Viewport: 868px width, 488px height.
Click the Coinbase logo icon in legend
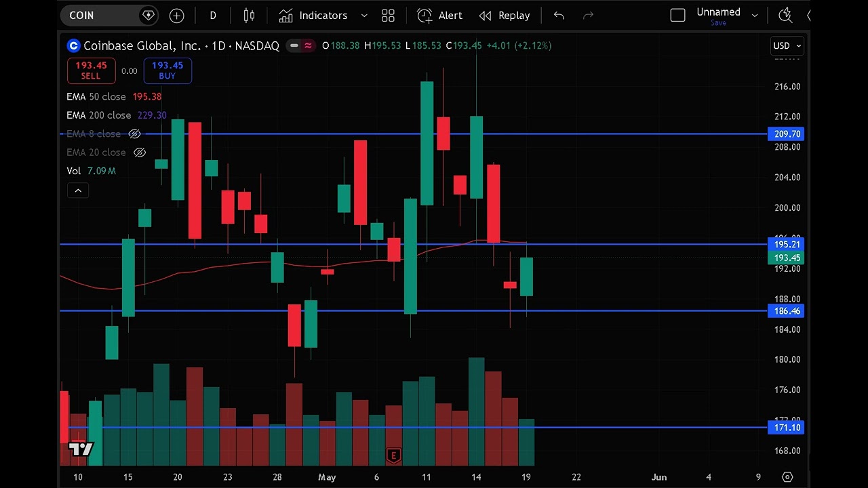(73, 45)
